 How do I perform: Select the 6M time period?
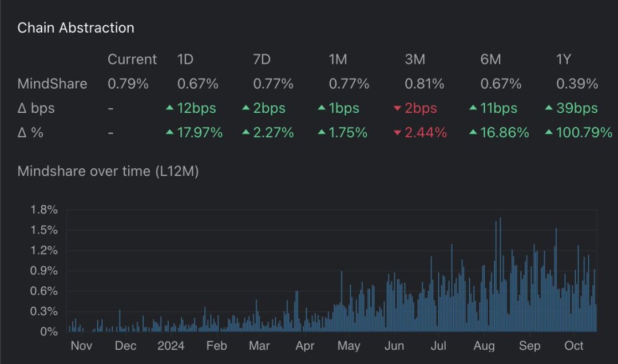[x=489, y=59]
